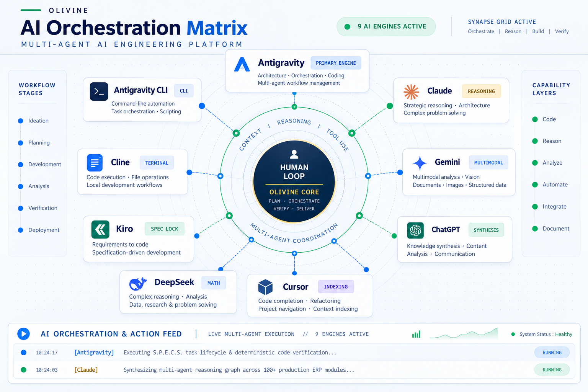Click the ChatGPT logo icon

pos(415,230)
